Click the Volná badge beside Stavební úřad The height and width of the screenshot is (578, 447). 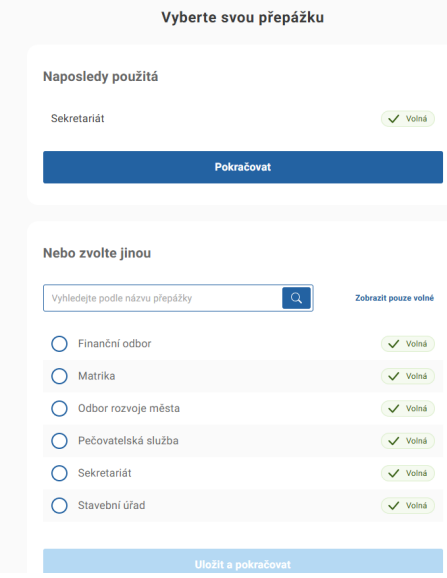coord(408,505)
